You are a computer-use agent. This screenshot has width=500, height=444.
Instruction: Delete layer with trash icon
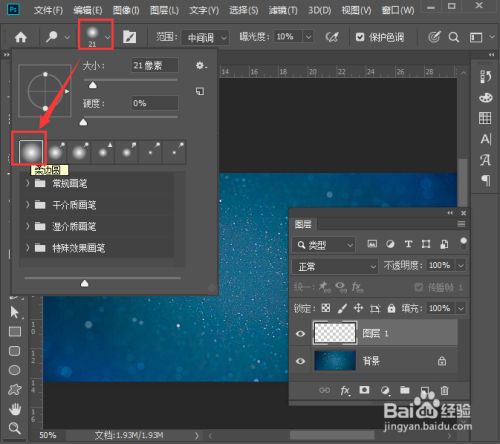[444, 390]
